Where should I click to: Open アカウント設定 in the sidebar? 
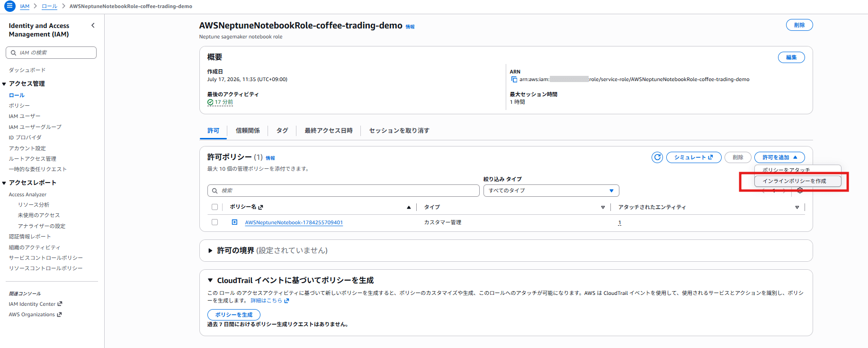click(27, 148)
